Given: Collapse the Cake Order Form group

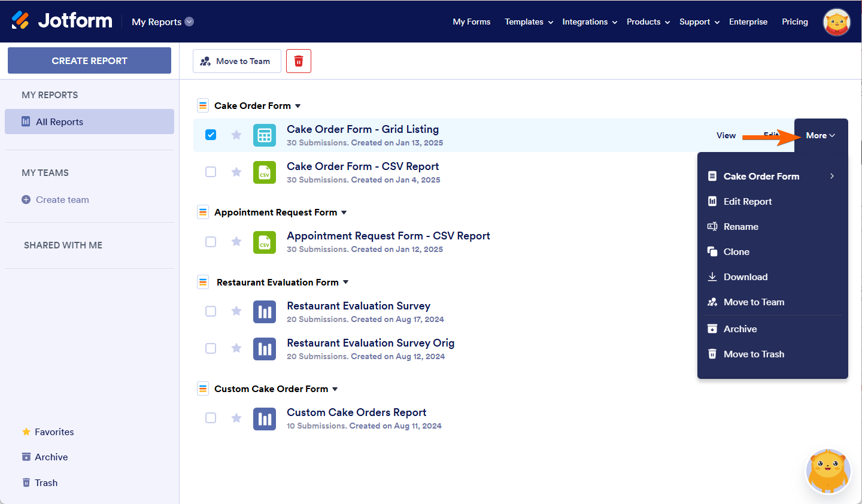Looking at the screenshot, I should [x=298, y=106].
